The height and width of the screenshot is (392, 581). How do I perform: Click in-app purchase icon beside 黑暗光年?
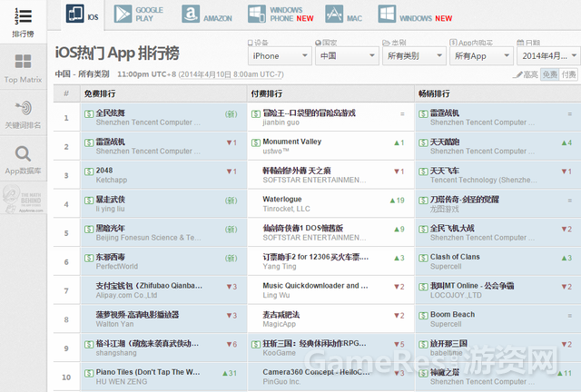(x=89, y=230)
